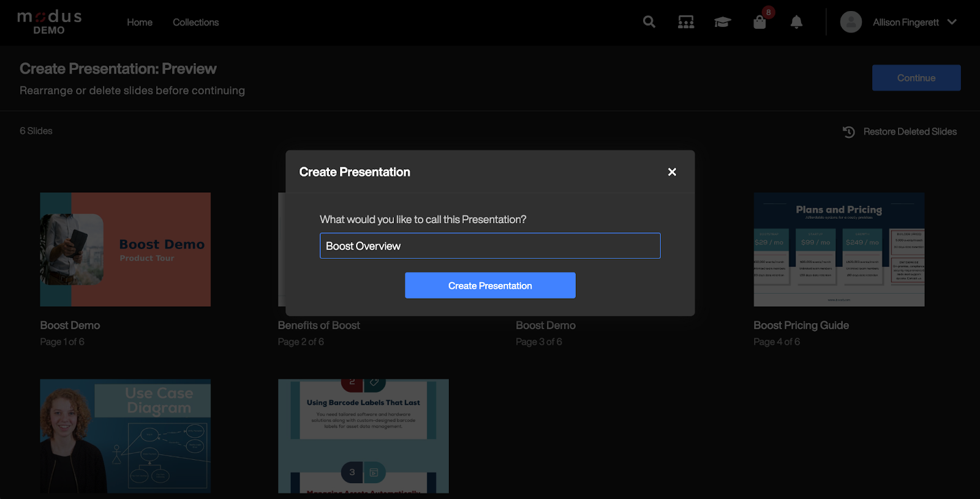980x499 pixels.
Task: Select the Plans and Pricing slide thumbnail
Action: [839, 250]
